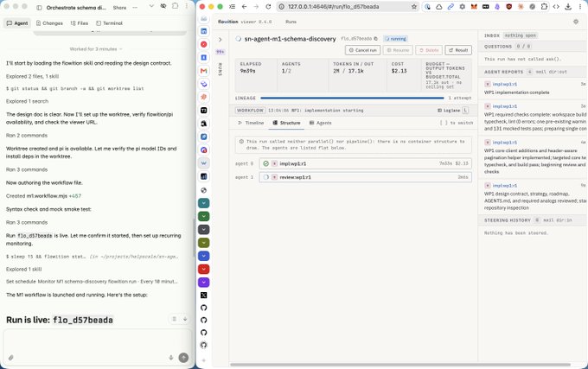Click the lineage progress bar
Image resolution: width=588 pixels, height=369 pixels.
[x=352, y=99]
